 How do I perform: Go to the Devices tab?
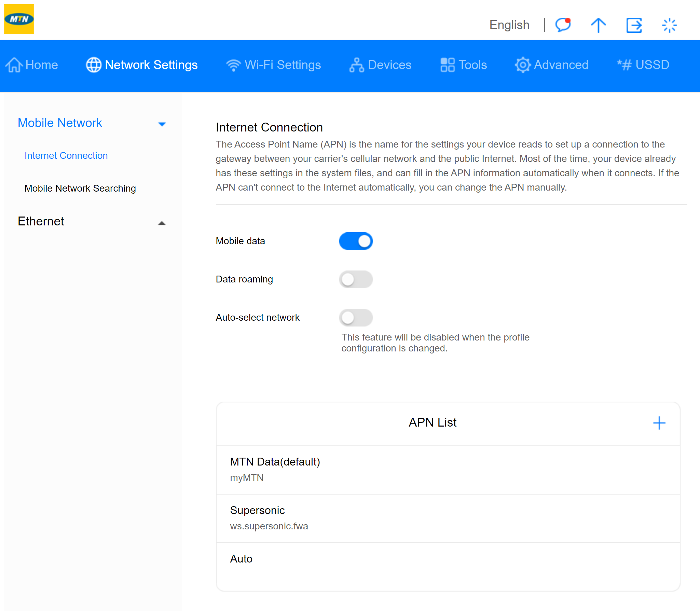[x=380, y=65]
